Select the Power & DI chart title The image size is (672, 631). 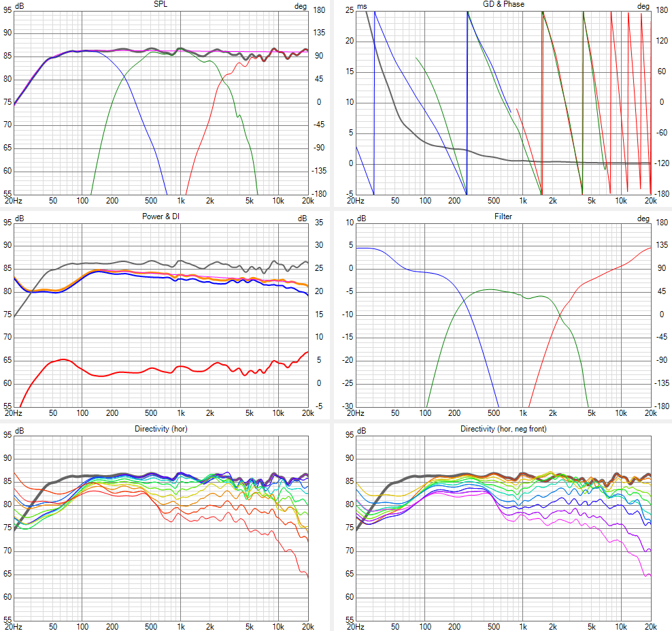click(x=161, y=216)
